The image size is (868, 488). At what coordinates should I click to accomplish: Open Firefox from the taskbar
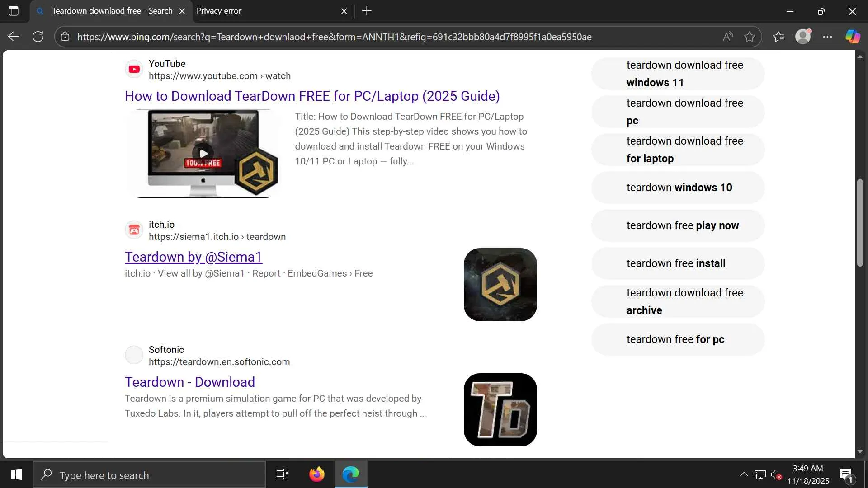point(316,474)
